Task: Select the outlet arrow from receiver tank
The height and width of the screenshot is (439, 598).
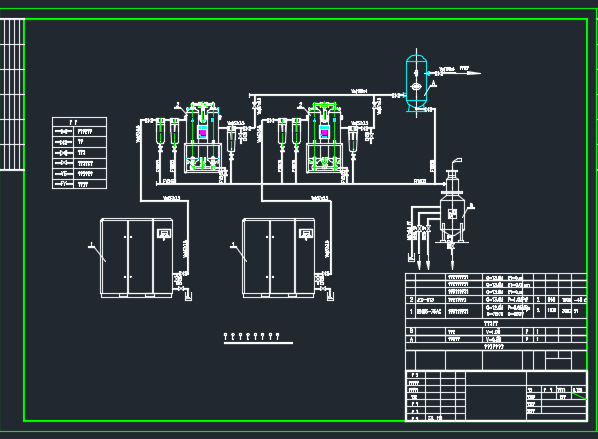Action: (x=461, y=73)
